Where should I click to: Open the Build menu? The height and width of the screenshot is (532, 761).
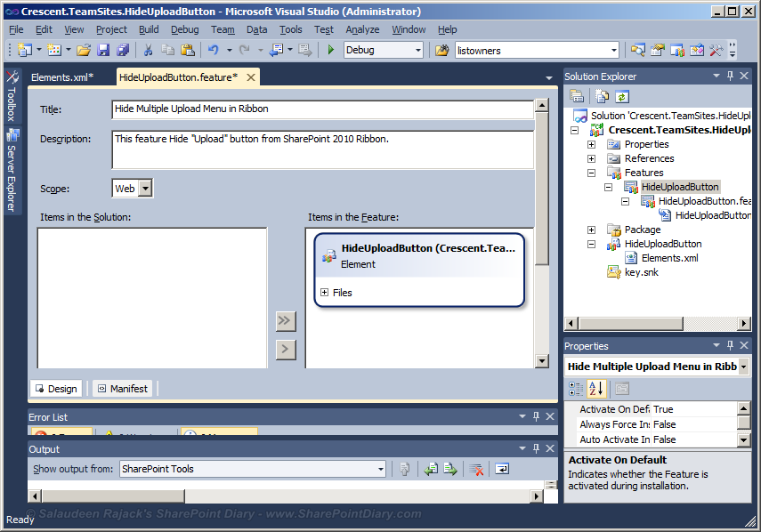pyautogui.click(x=149, y=29)
